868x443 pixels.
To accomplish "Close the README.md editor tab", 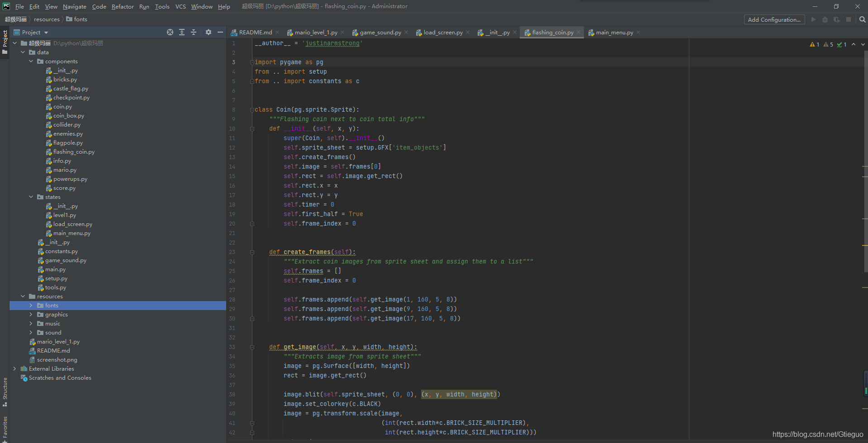I will [x=277, y=32].
